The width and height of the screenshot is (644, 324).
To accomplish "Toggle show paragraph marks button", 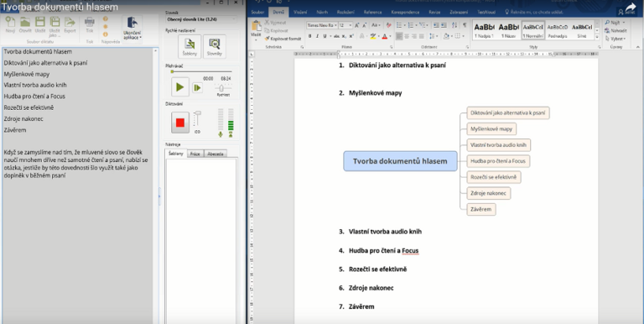I will (x=465, y=25).
